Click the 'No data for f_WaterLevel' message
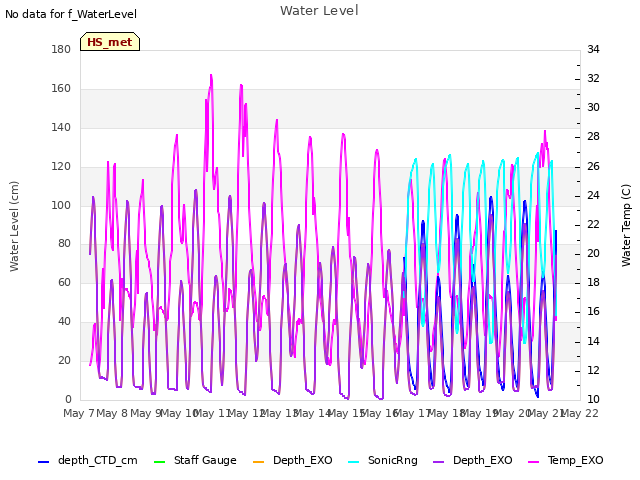The width and height of the screenshot is (640, 480). [x=71, y=14]
